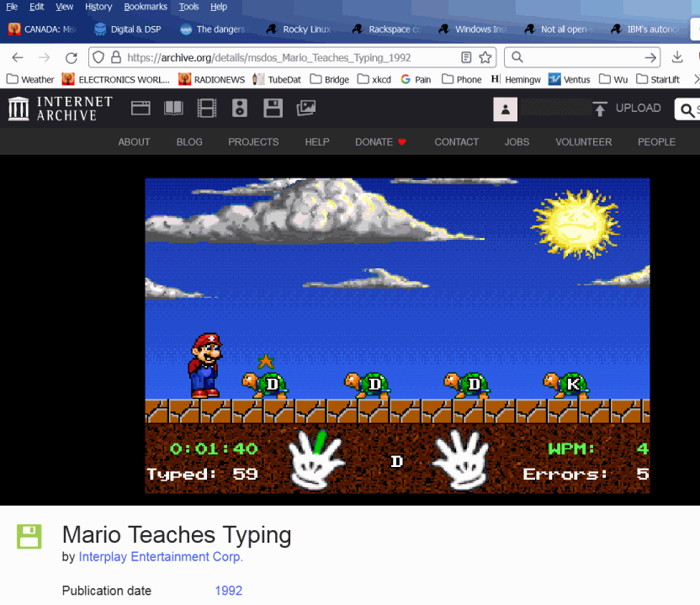Image resolution: width=700 pixels, height=605 pixels.
Task: Open the TubeDat bookmark
Action: point(277,79)
